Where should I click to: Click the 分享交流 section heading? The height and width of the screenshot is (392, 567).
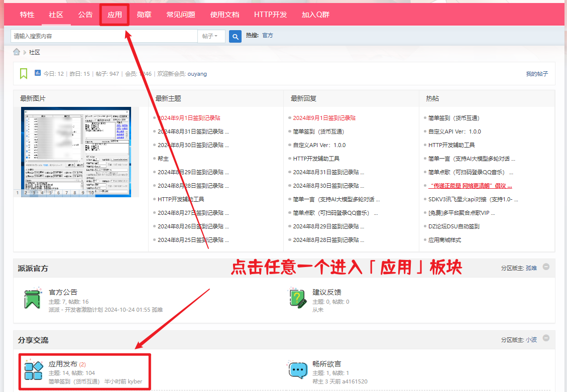click(x=33, y=340)
